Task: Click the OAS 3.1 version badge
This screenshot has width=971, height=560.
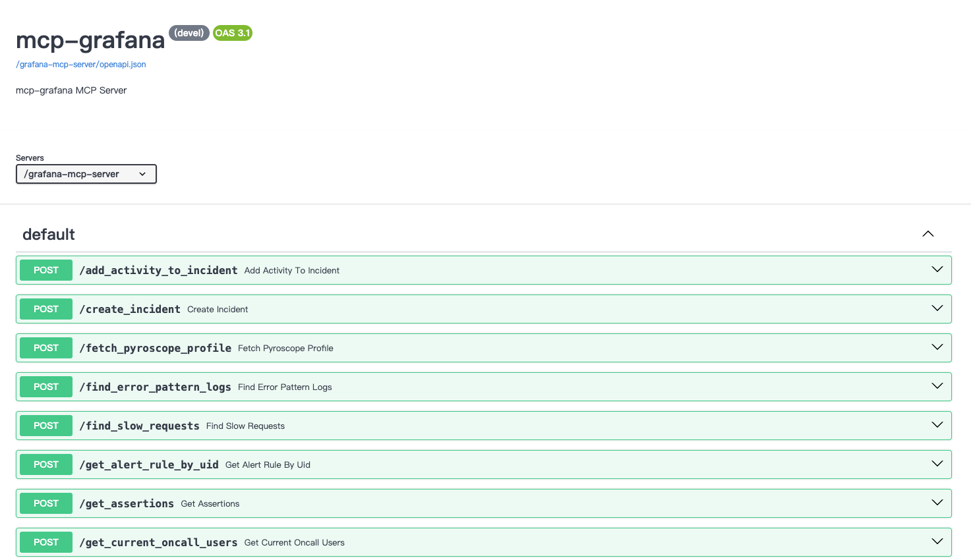Action: click(233, 33)
